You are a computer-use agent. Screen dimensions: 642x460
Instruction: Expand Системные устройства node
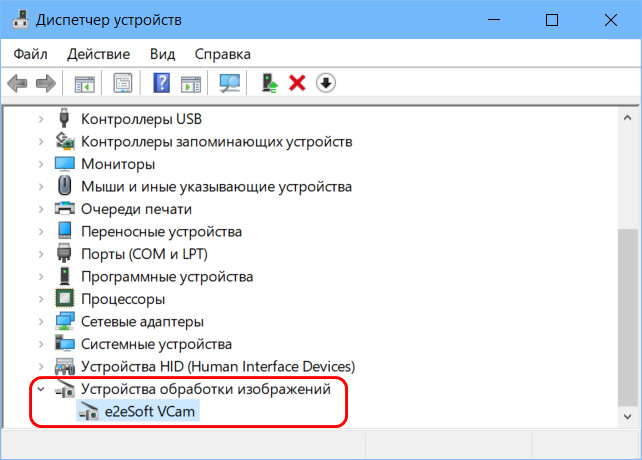pos(41,344)
